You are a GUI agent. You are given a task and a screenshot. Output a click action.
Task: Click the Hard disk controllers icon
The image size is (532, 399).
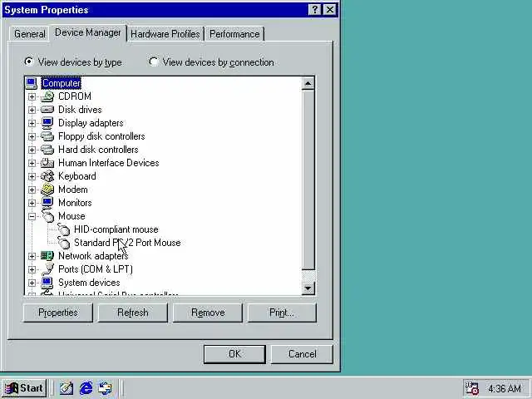point(47,150)
